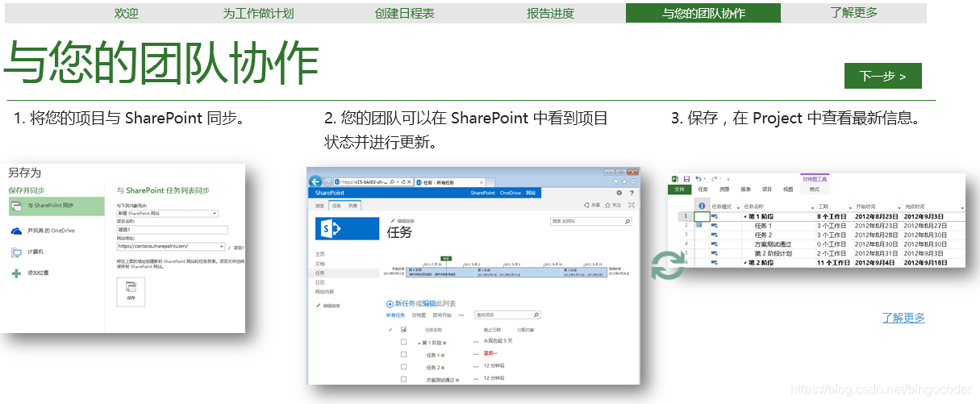Click the info indicator column header icon
Viewport: 980px width, 404px height.
click(701, 206)
